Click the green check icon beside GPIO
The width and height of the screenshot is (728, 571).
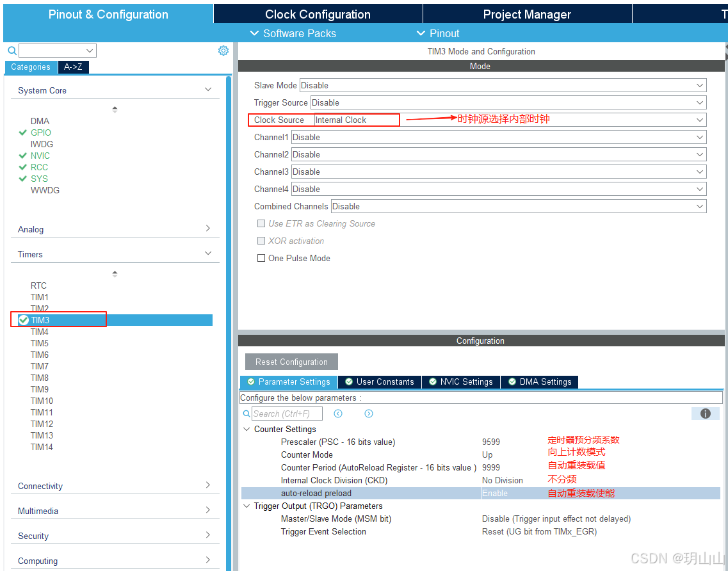[x=22, y=133]
